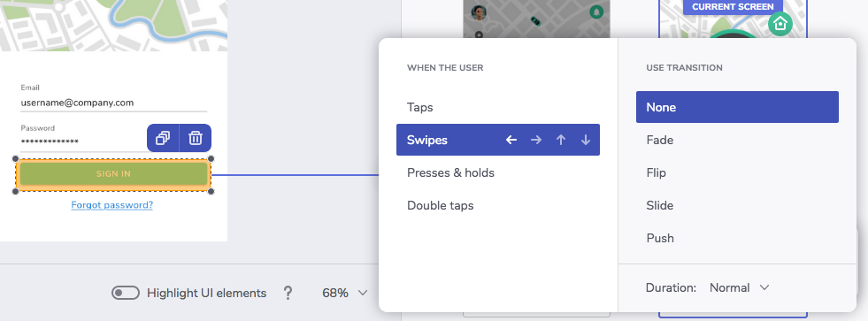Click the Forgot password? link
The width and height of the screenshot is (868, 321).
pos(112,205)
